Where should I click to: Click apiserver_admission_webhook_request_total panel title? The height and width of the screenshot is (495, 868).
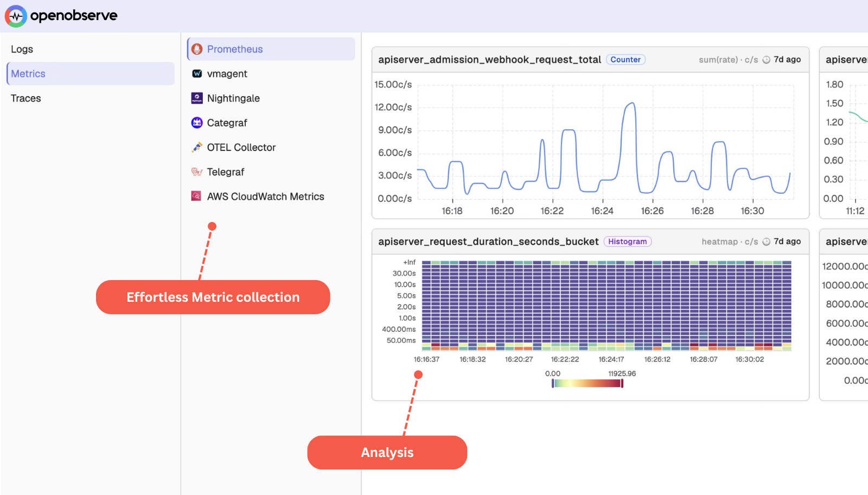tap(490, 60)
